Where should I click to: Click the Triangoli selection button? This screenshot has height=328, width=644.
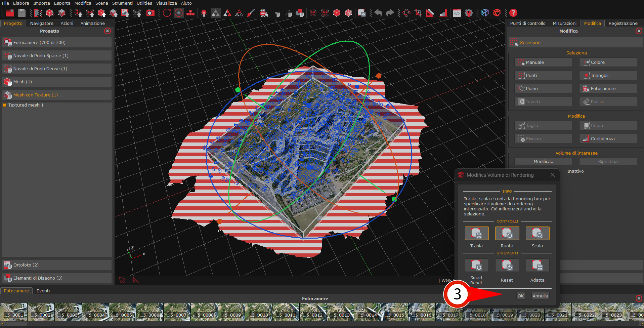coord(608,76)
